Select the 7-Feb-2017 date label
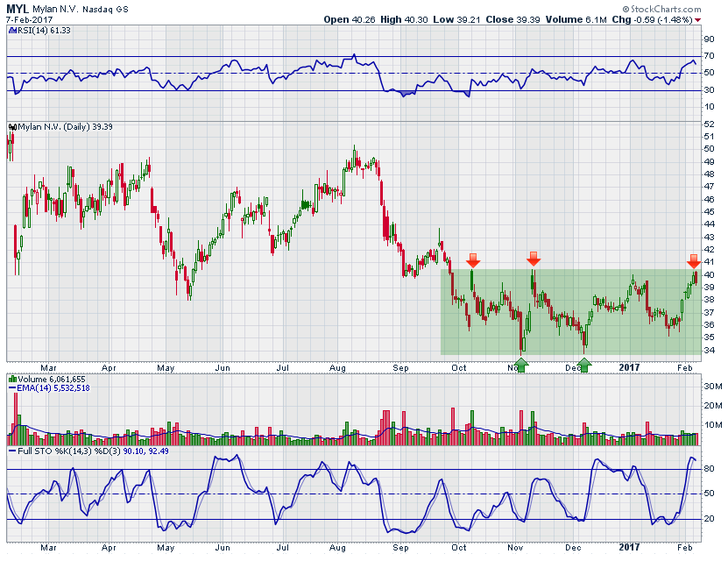 click(x=29, y=20)
